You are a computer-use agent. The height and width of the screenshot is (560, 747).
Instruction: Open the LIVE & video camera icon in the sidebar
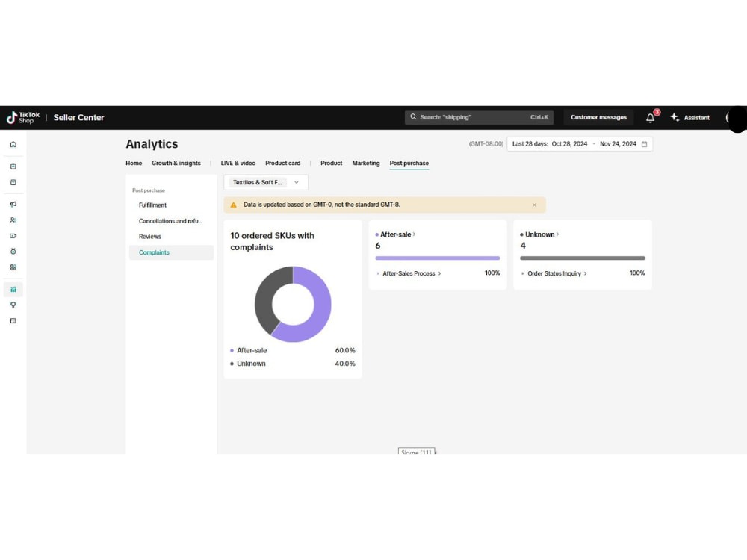point(13,236)
